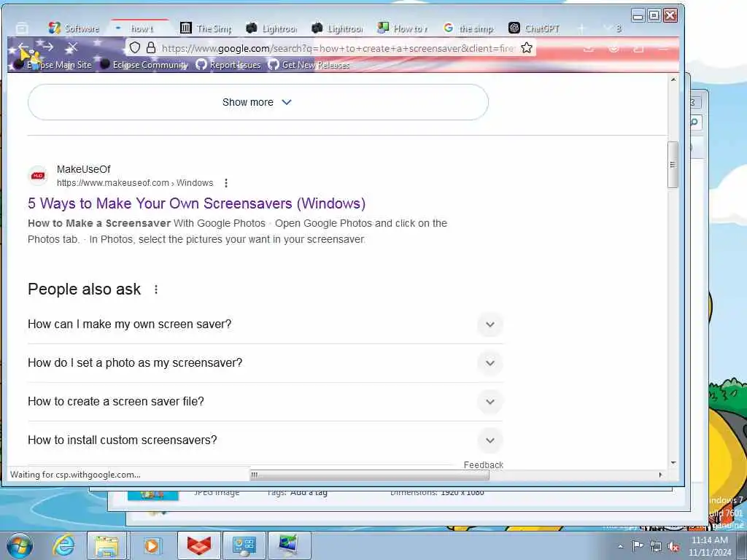Viewport: 747px width, 560px height.
Task: Go forward using the browser forward arrow
Action: pyautogui.click(x=47, y=47)
